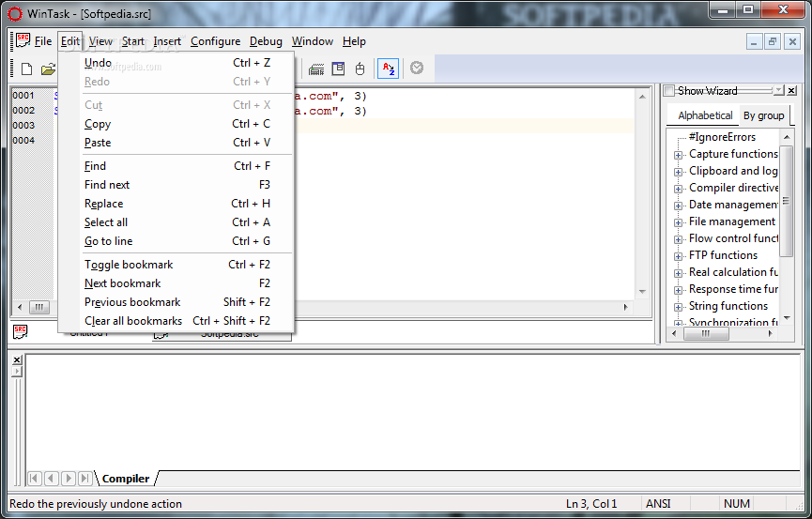This screenshot has height=519, width=812.
Task: Click editor scroll-right arrow
Action: (625, 307)
